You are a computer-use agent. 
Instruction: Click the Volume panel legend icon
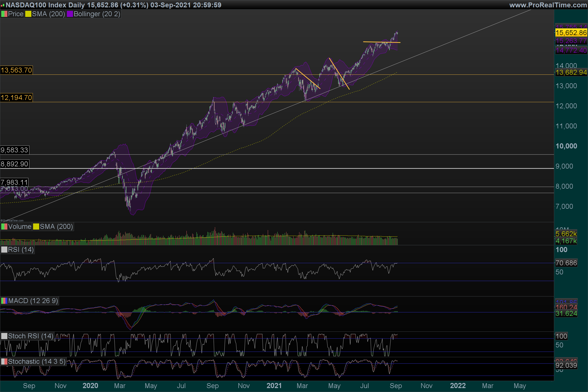coord(4,227)
